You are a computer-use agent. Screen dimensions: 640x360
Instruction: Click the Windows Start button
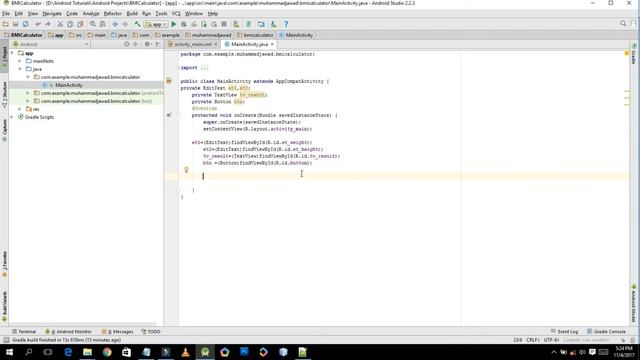[9, 352]
